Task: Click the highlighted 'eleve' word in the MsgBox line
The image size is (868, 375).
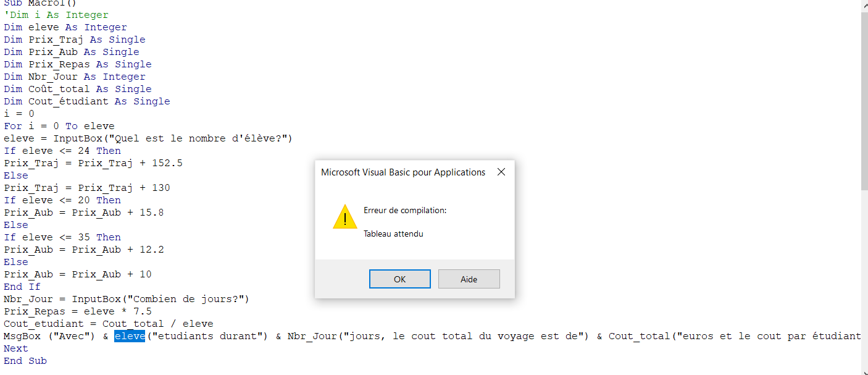Action: (130, 336)
